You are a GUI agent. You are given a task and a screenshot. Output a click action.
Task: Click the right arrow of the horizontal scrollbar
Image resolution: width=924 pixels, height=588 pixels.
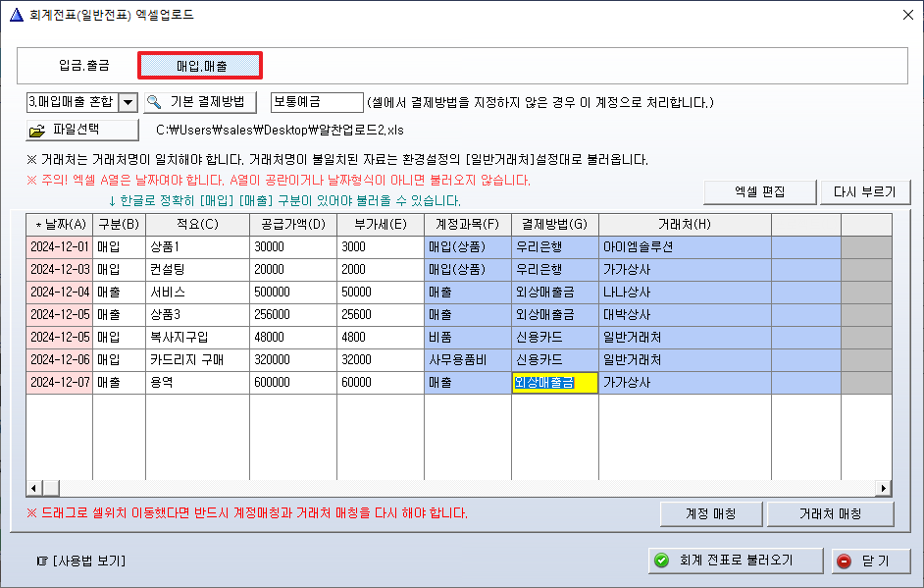[x=884, y=488]
